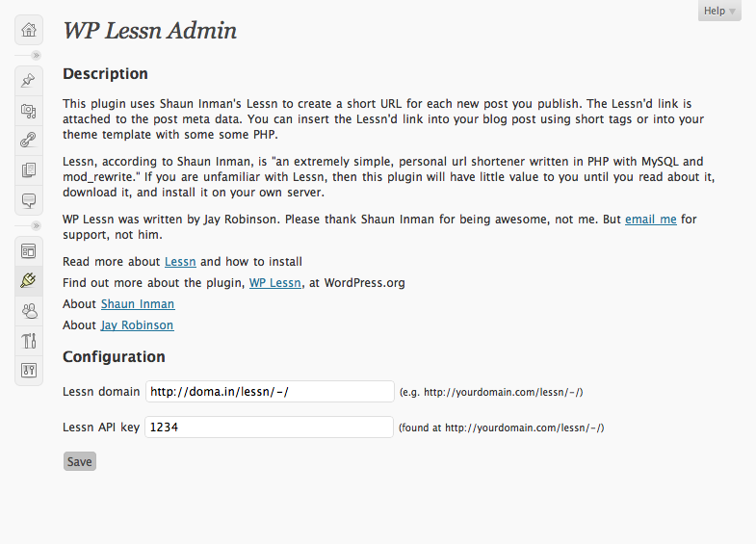
Task: Open the Pages icon in sidebar
Action: [x=29, y=170]
